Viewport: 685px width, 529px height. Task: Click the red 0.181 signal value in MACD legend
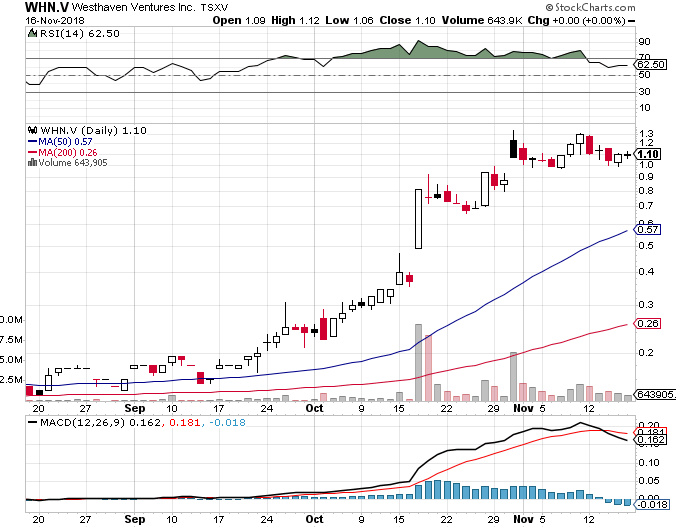click(185, 422)
